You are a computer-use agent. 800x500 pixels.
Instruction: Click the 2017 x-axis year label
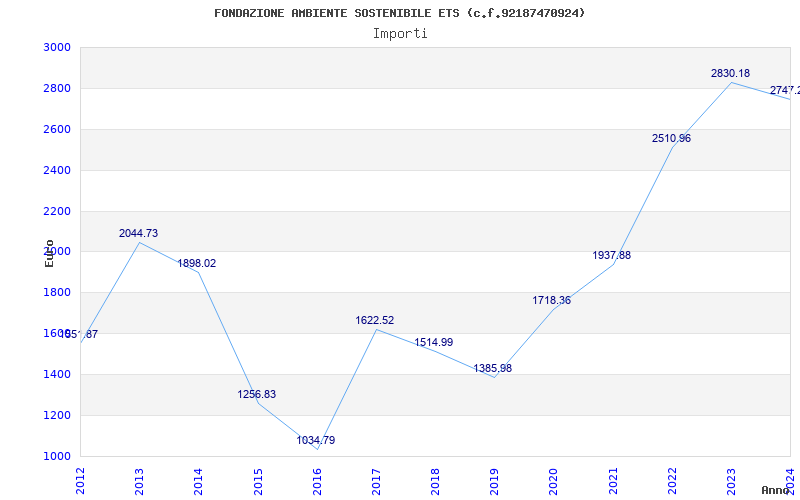[376, 481]
